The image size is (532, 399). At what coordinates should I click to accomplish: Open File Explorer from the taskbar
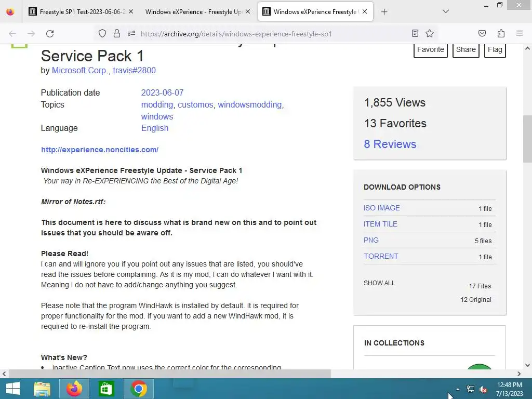tap(42, 389)
